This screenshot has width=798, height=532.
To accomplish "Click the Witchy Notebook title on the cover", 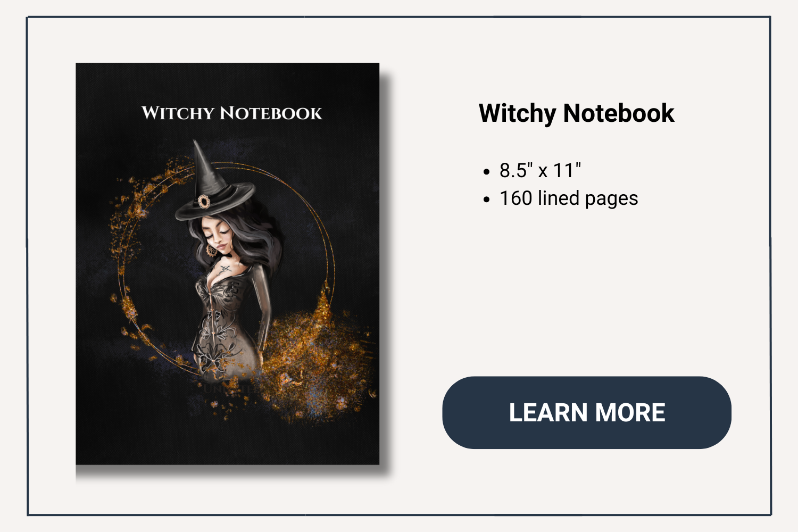I will click(x=231, y=113).
